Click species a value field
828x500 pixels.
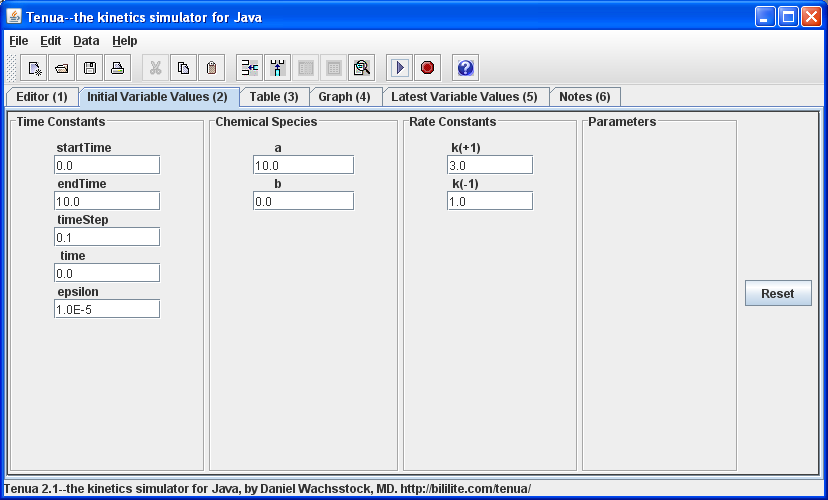pos(303,165)
